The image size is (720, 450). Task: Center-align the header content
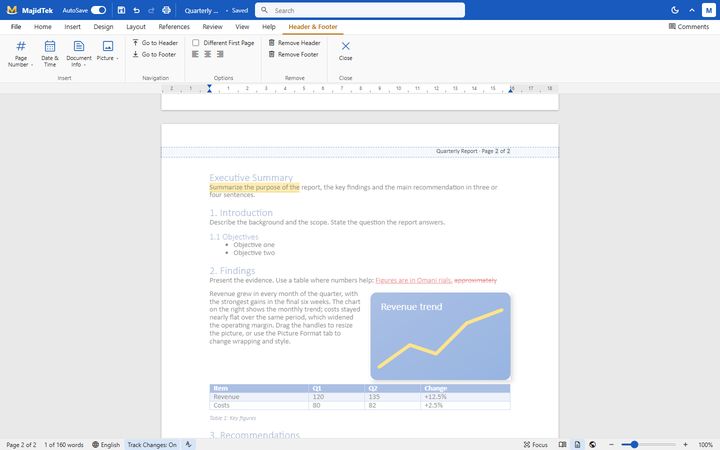pos(208,54)
